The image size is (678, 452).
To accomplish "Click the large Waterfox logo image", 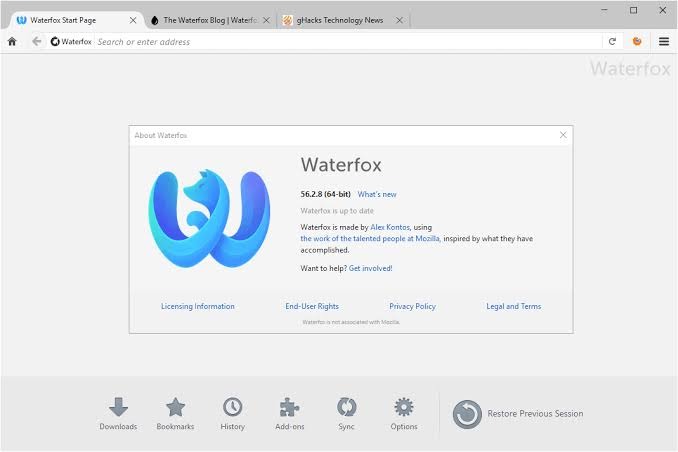I will coord(209,218).
